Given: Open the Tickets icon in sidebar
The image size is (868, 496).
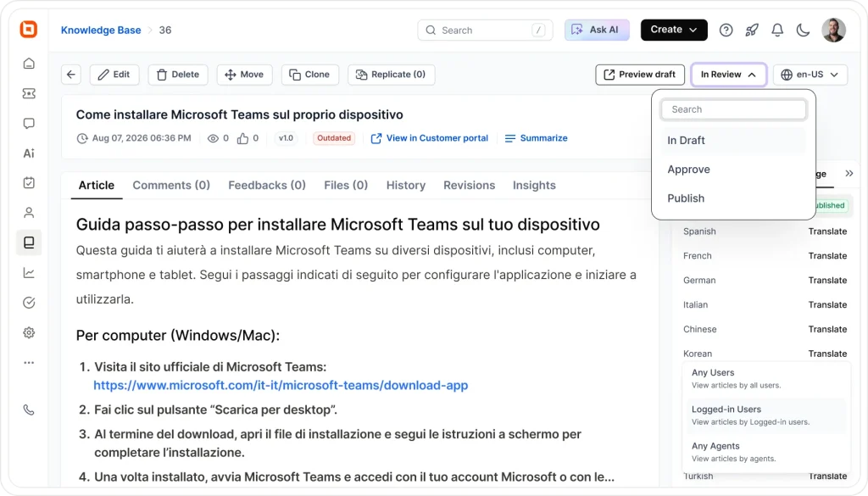Looking at the screenshot, I should coord(29,93).
